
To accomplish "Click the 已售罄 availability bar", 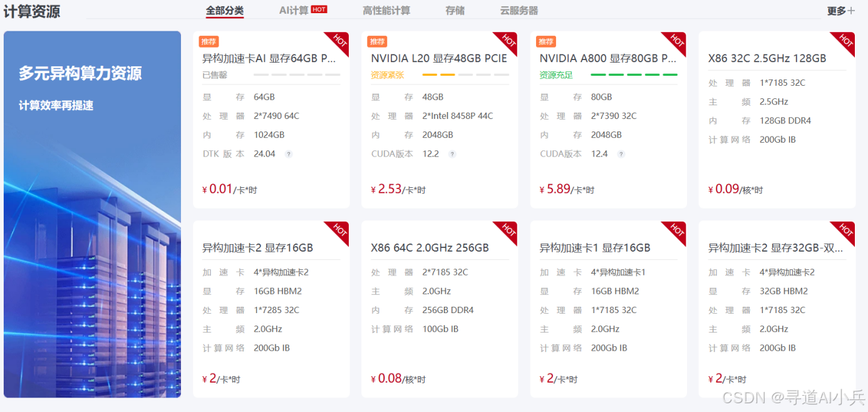I will 297,75.
